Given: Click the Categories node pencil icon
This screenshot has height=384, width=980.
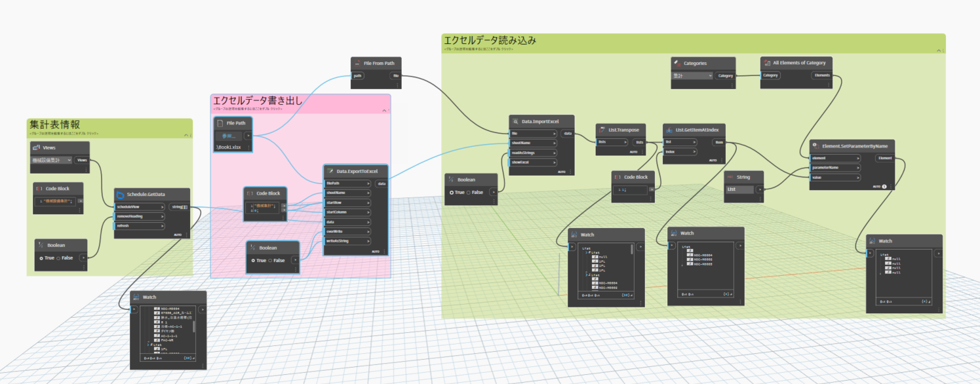Looking at the screenshot, I should 676,63.
